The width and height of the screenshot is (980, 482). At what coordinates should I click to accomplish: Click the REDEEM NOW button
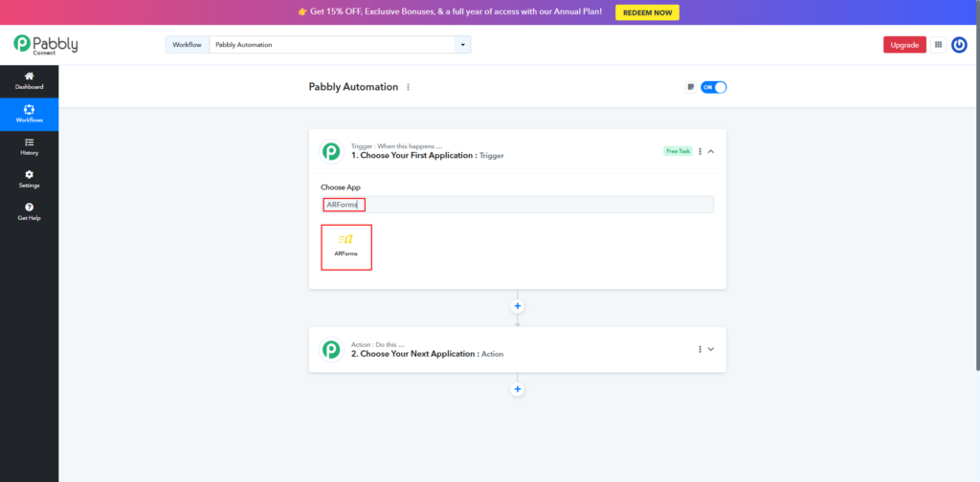[647, 12]
